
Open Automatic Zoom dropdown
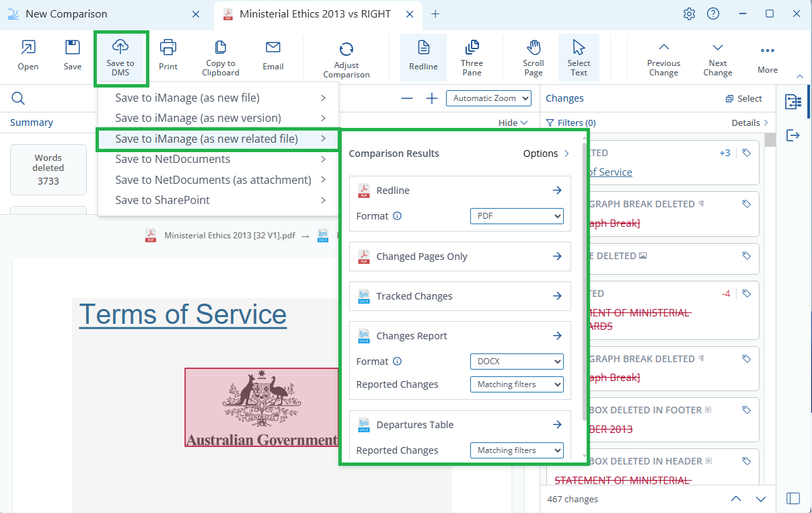tap(488, 98)
